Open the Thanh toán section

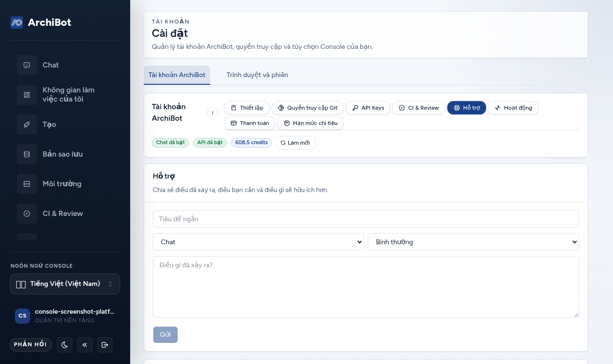click(250, 123)
